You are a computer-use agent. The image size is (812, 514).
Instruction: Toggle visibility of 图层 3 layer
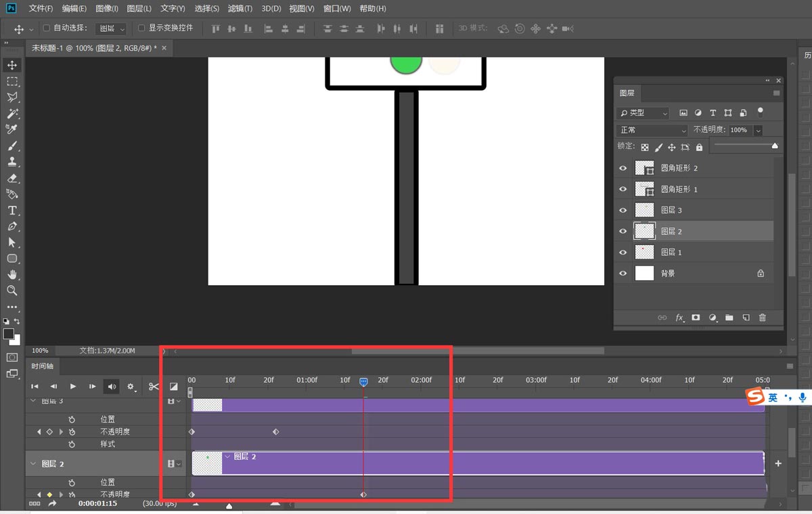(x=623, y=210)
